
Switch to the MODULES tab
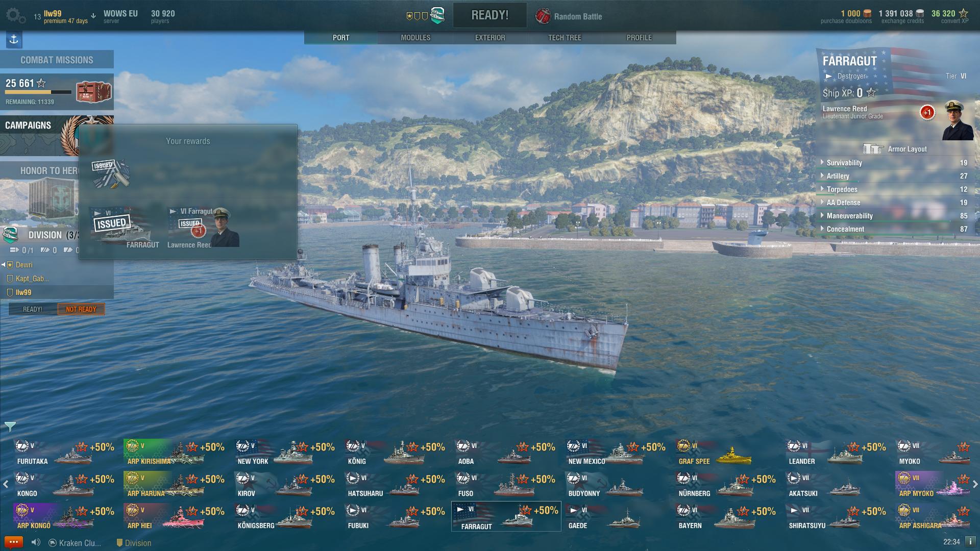tap(415, 38)
